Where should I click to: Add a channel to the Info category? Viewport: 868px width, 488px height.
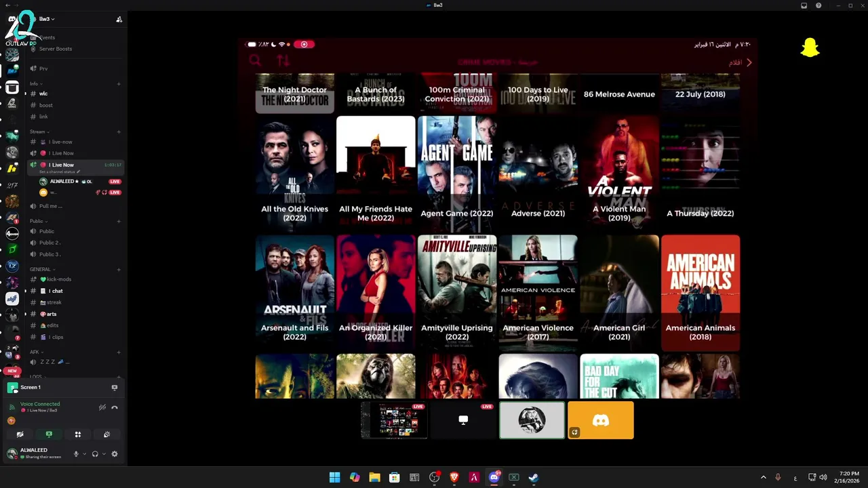119,84
